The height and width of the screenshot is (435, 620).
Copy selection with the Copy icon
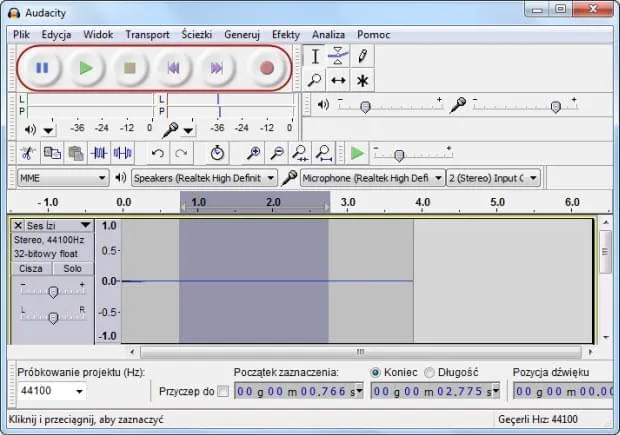click(x=52, y=153)
